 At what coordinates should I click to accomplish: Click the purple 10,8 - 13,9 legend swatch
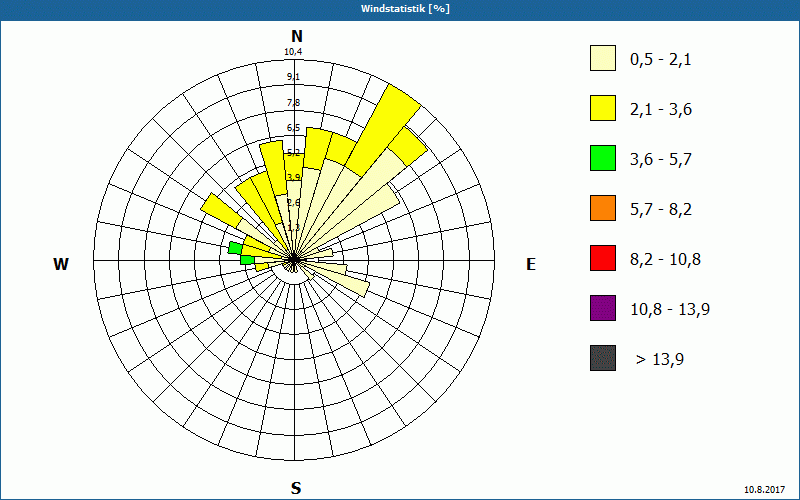click(x=603, y=308)
